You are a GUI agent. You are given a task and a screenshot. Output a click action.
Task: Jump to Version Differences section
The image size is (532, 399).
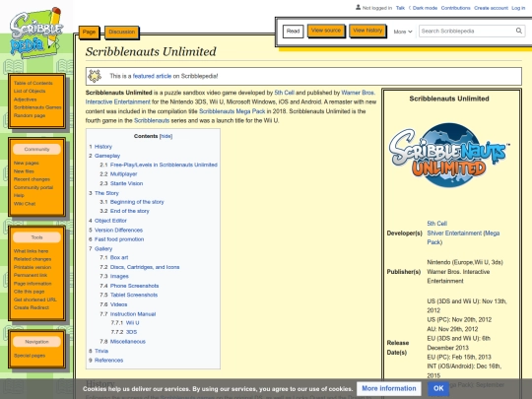point(118,230)
